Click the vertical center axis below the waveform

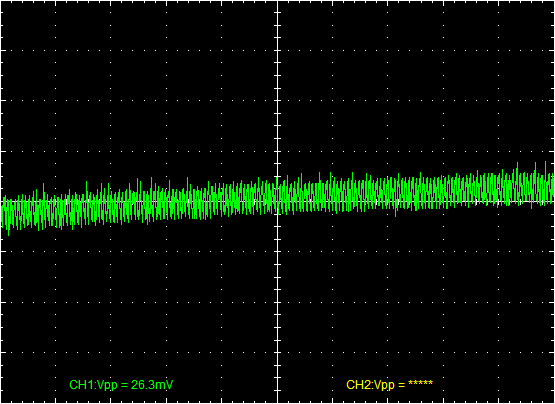tap(278, 301)
